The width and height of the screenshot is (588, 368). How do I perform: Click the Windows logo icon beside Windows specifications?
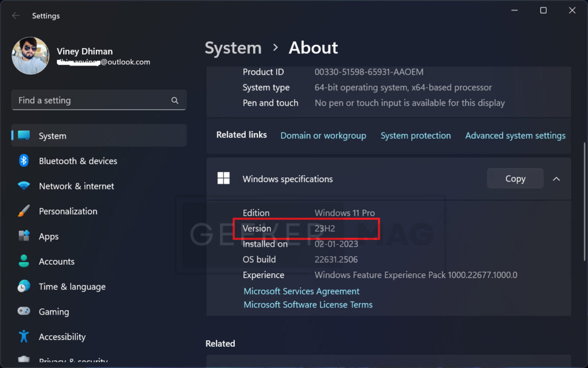coord(223,179)
